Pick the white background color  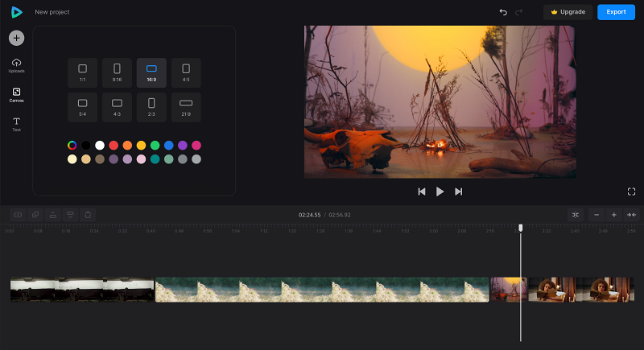click(100, 146)
